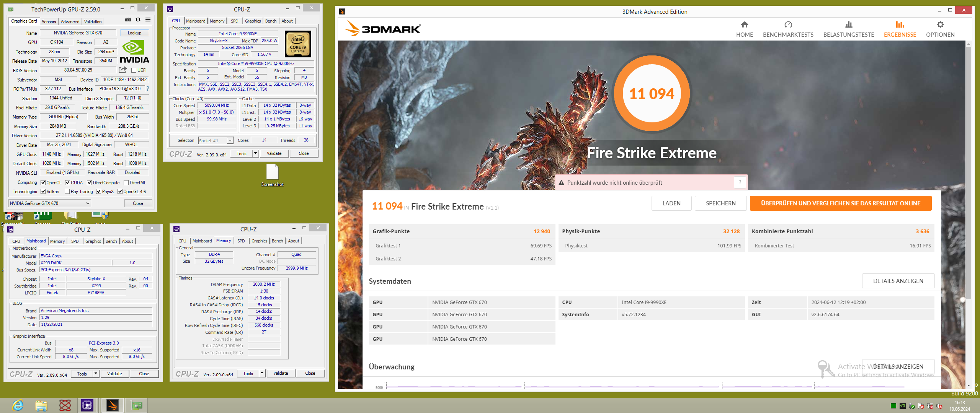The image size is (980, 413).
Task: Switch to the Validation tab in GPU-Z
Action: (93, 22)
